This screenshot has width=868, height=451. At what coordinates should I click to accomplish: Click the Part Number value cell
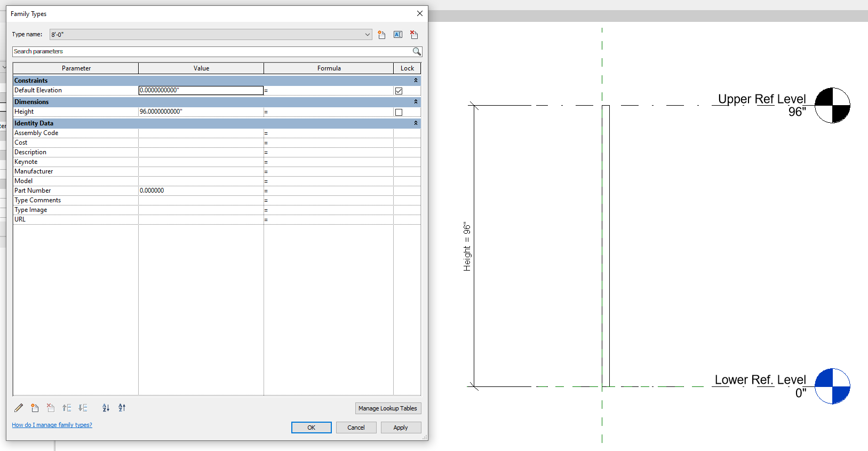(x=201, y=191)
